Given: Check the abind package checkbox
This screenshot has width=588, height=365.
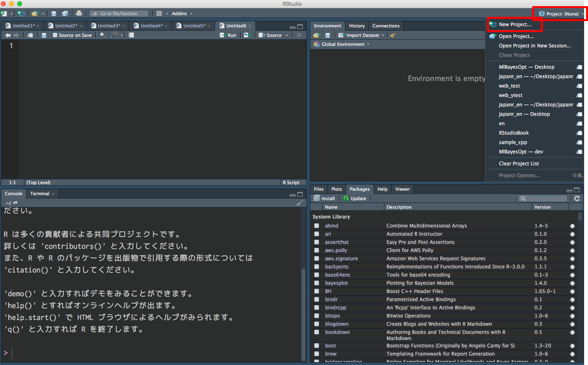Looking at the screenshot, I should (316, 226).
